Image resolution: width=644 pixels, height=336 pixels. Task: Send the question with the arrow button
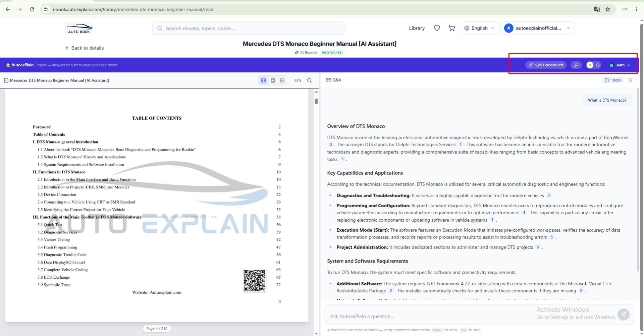(623, 314)
